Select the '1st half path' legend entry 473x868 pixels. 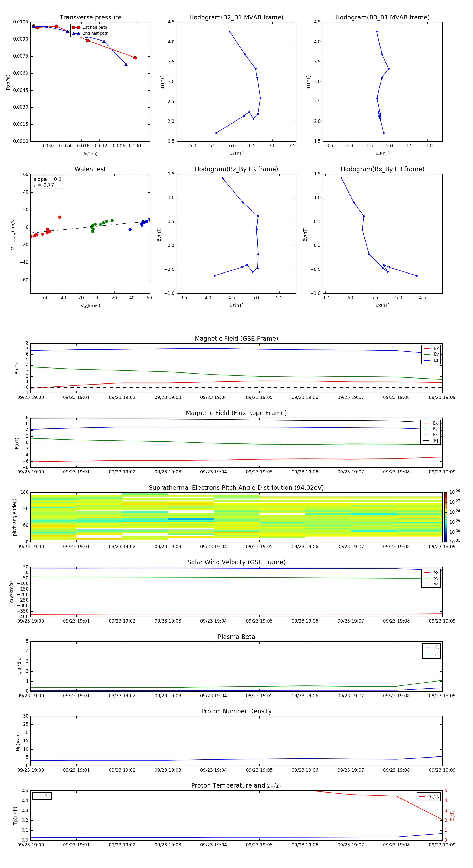(90, 27)
